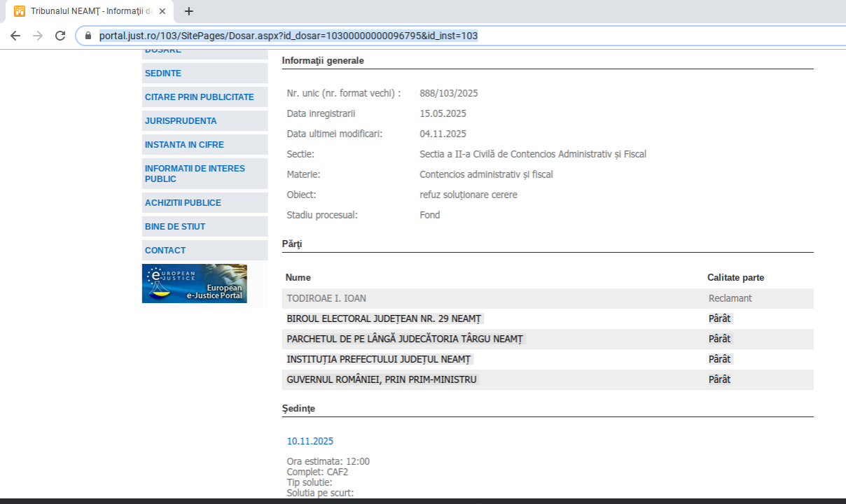Click the browser forward arrow

(x=38, y=36)
